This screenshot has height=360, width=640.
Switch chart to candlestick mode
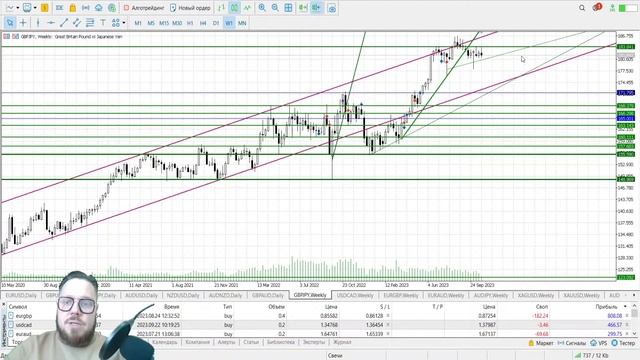tap(235, 8)
